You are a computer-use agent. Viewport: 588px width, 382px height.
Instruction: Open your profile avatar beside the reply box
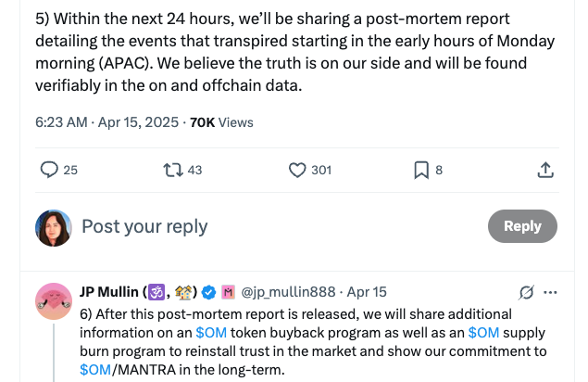click(x=54, y=227)
